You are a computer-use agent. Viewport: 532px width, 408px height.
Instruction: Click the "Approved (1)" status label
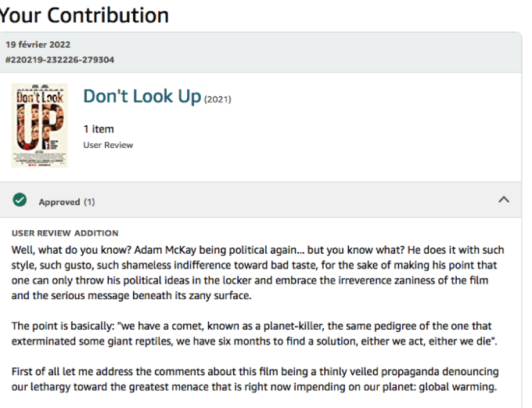point(66,202)
